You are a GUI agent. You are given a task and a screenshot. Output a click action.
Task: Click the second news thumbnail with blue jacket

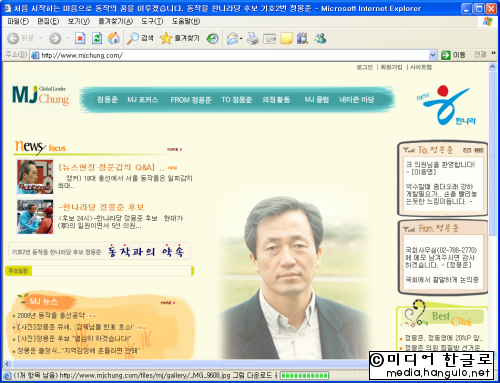pyautogui.click(x=35, y=217)
